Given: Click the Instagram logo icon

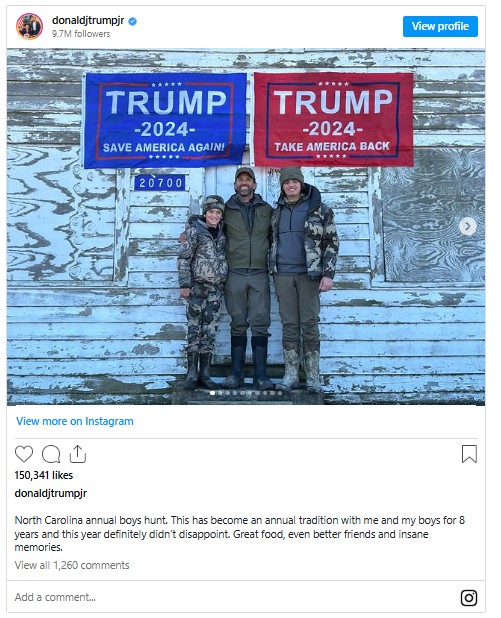Looking at the screenshot, I should [469, 598].
